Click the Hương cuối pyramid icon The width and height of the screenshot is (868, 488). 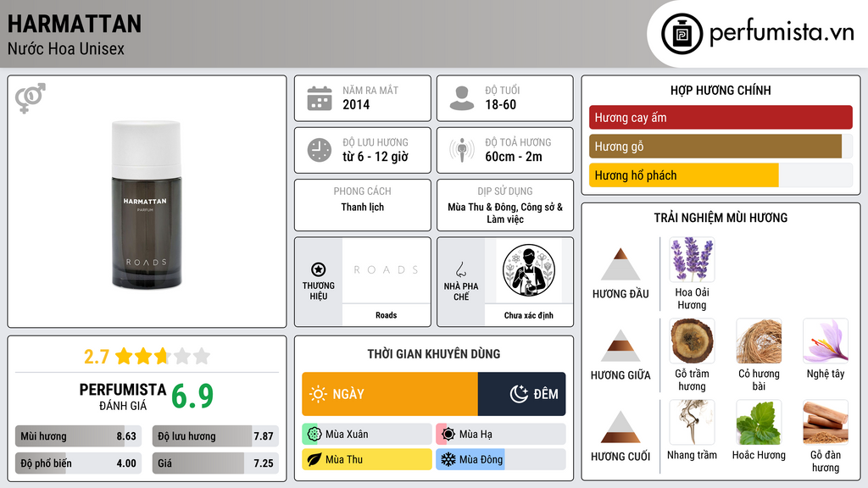[x=620, y=427]
